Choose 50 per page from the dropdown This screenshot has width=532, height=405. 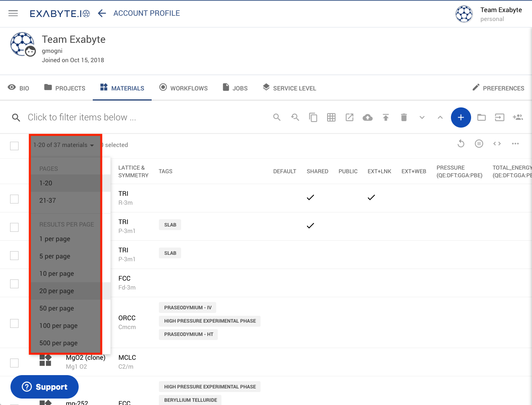pyautogui.click(x=56, y=308)
